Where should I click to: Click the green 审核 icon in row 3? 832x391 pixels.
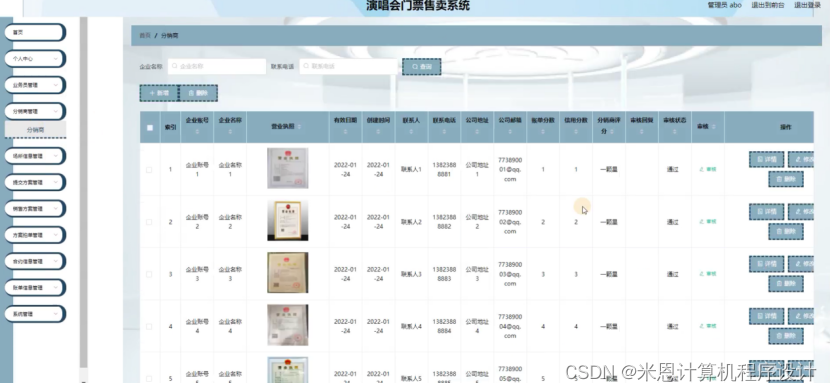(x=708, y=274)
